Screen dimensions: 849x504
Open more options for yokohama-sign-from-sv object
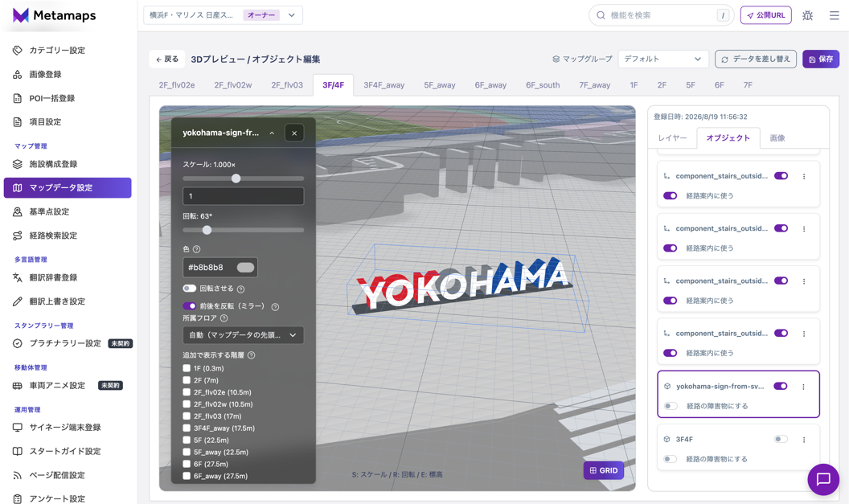click(x=803, y=387)
